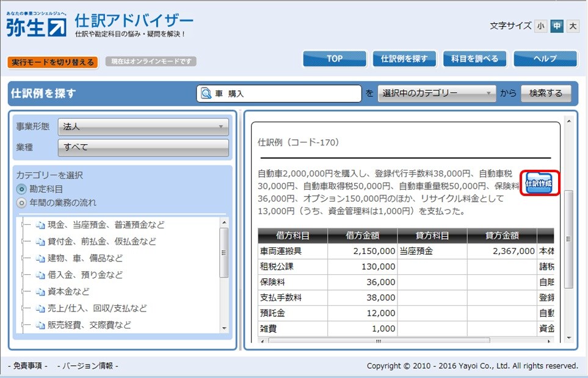
Task: Click folder icon beside 建物、車、備品など
Action: pos(41,258)
